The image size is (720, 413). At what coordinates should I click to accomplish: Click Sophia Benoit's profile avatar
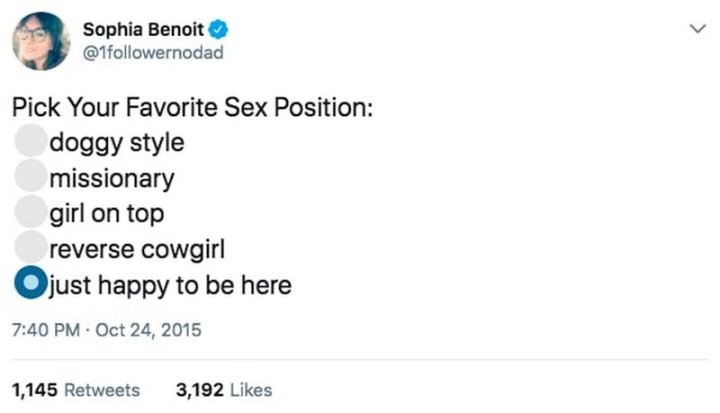41,41
